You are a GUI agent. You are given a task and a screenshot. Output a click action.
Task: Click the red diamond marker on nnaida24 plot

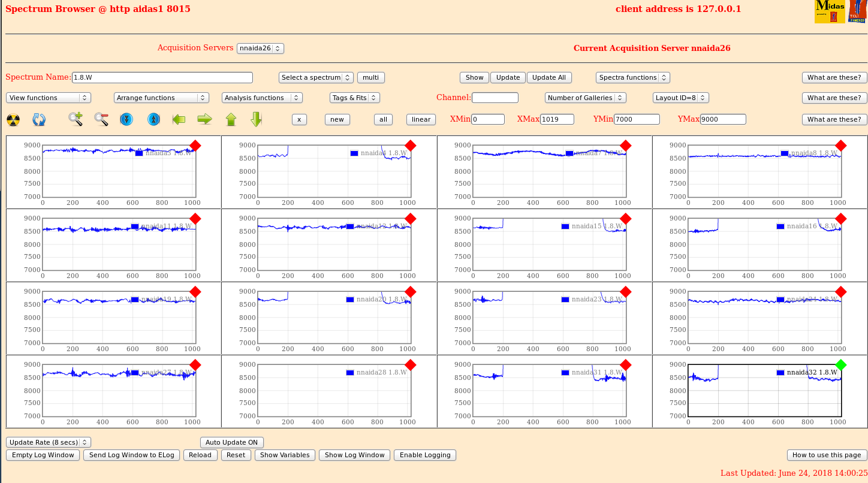pos(840,292)
